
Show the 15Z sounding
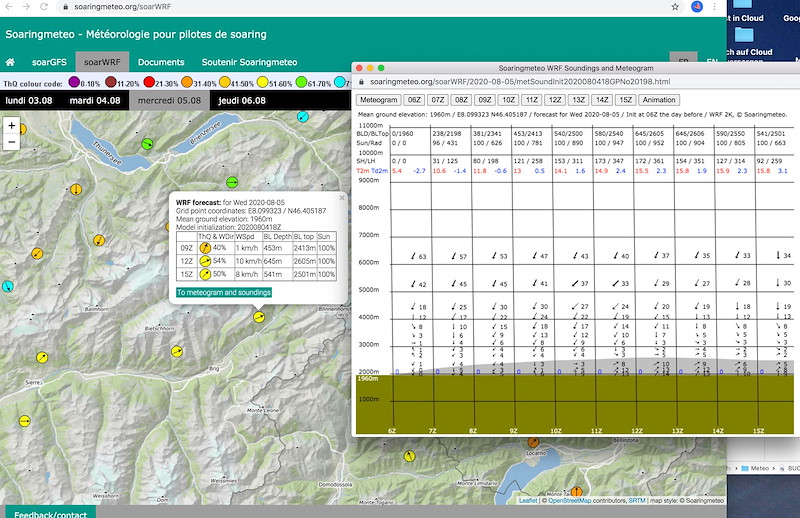(626, 100)
